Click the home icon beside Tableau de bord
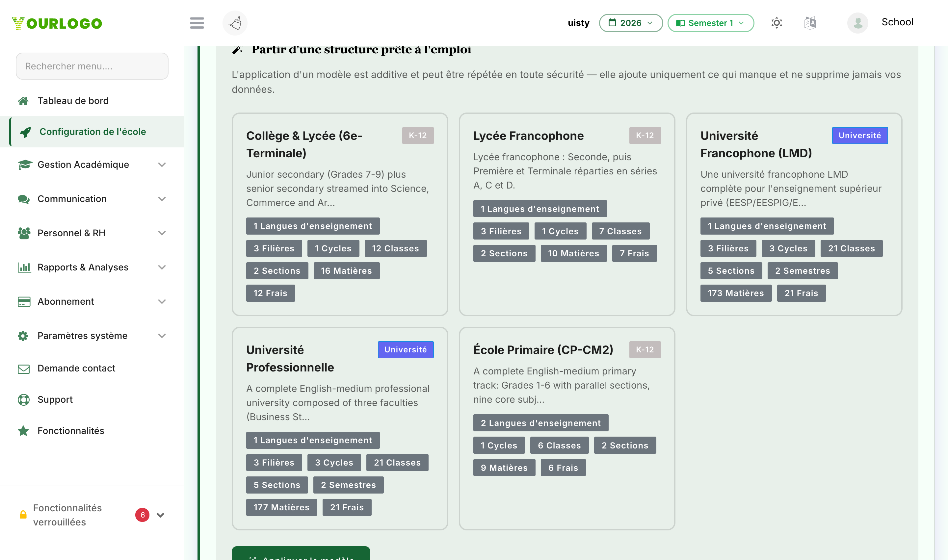948x560 pixels. pyautogui.click(x=23, y=101)
